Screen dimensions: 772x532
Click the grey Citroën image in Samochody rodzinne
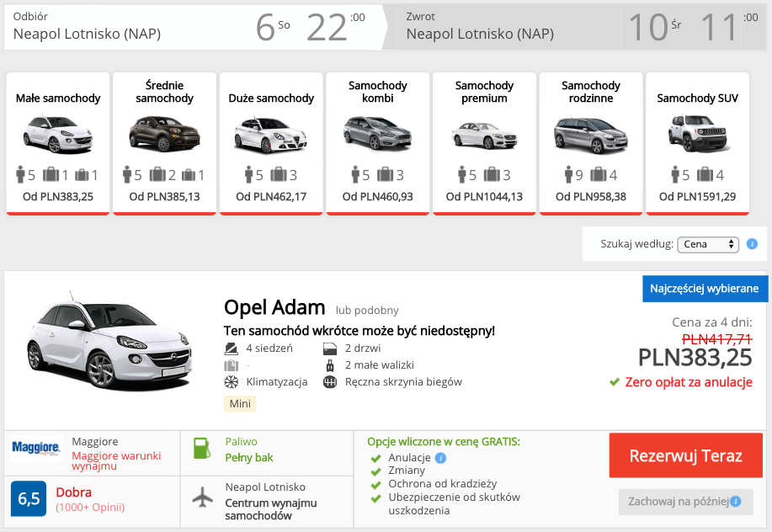click(591, 135)
